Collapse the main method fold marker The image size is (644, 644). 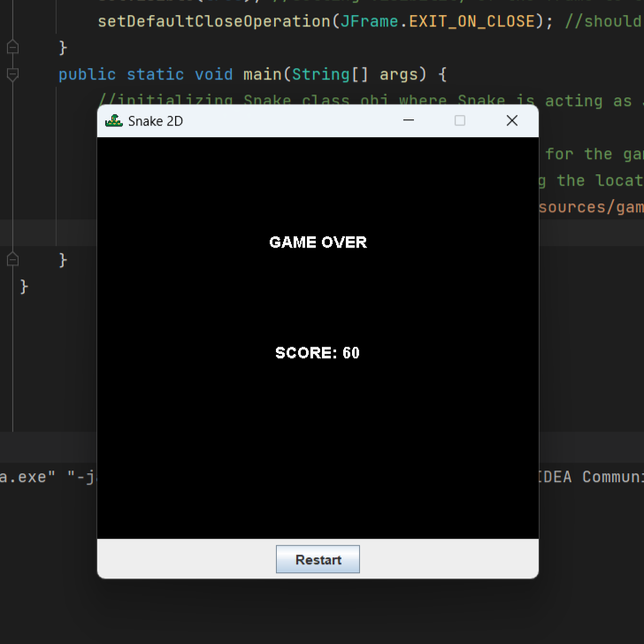coord(12,74)
